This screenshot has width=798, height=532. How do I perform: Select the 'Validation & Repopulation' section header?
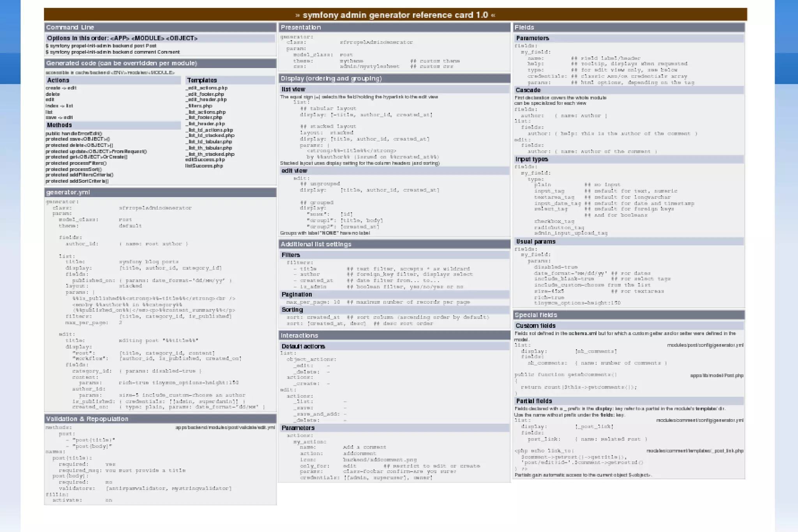tap(160, 419)
